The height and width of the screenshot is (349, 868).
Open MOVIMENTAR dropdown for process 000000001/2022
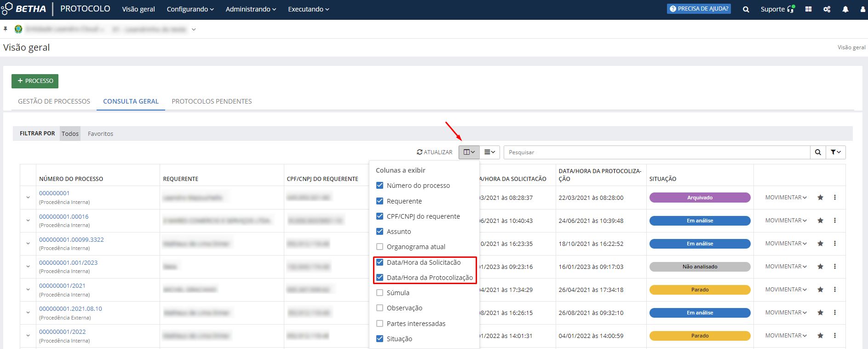786,336
